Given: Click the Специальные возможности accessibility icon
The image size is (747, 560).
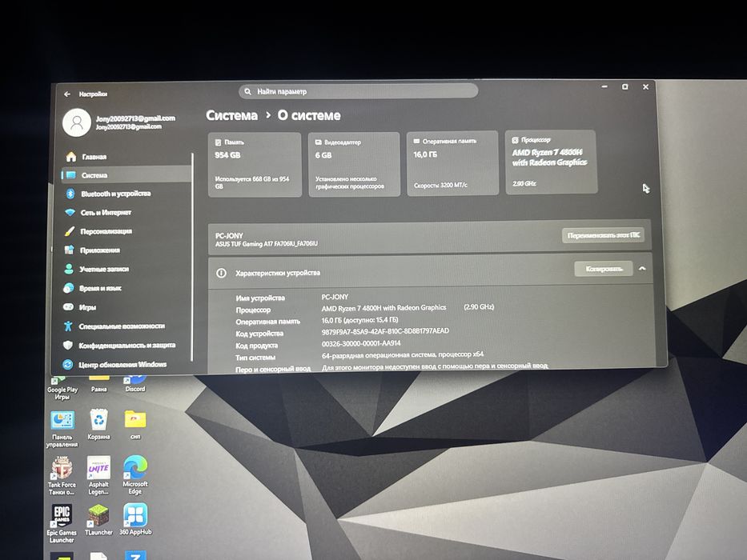Looking at the screenshot, I should pos(68,326).
